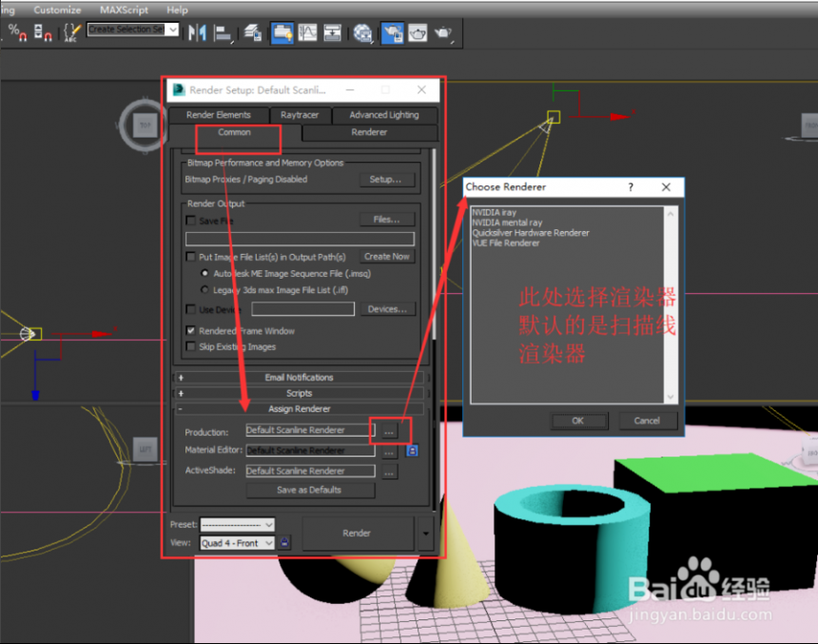Switch to the Renderer tab
This screenshot has height=644, width=818.
(x=369, y=132)
